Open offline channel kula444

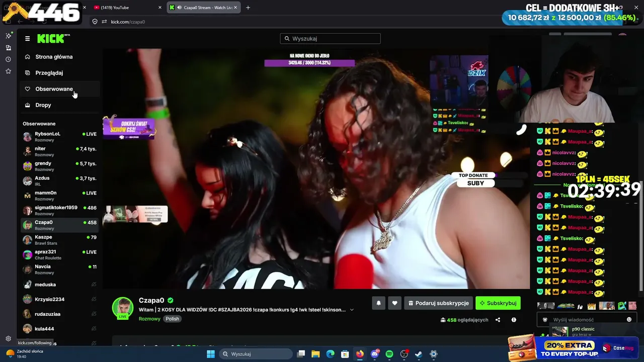click(60, 329)
